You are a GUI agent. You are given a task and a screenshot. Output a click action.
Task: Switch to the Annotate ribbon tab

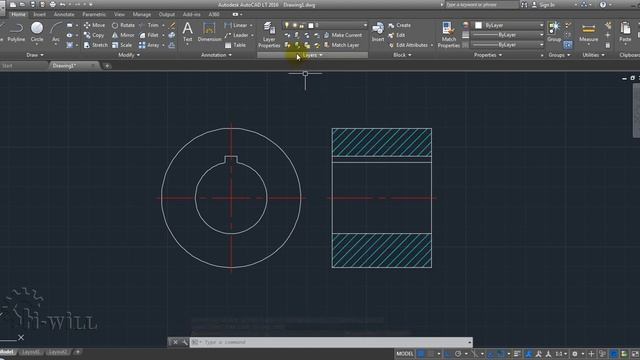[64, 14]
